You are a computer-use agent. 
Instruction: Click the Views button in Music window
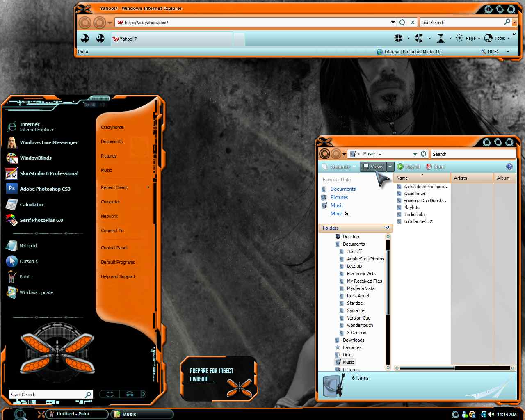[373, 167]
